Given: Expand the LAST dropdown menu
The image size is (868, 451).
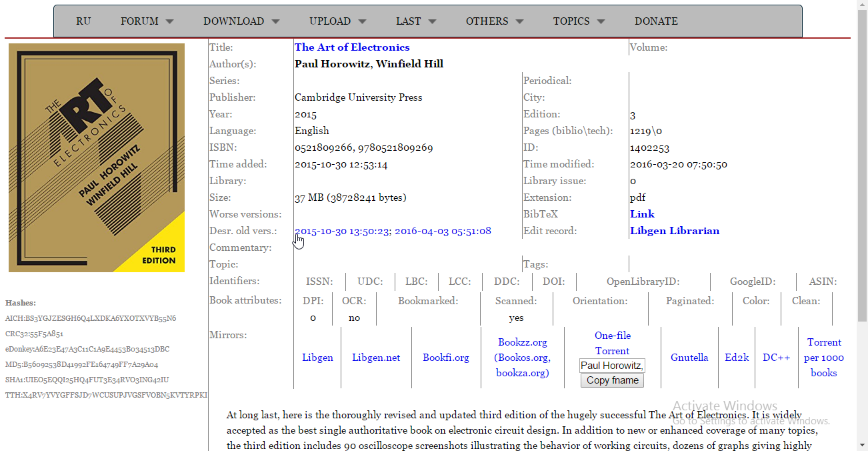Looking at the screenshot, I should point(416,21).
